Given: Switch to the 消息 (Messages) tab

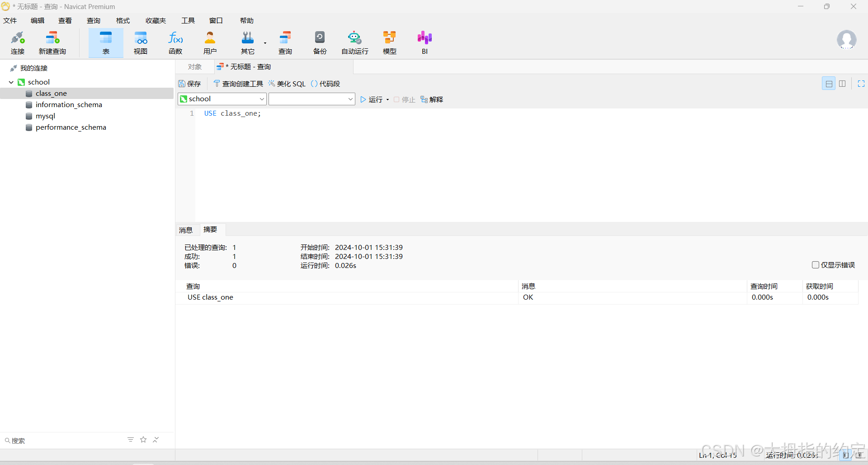Looking at the screenshot, I should [186, 230].
